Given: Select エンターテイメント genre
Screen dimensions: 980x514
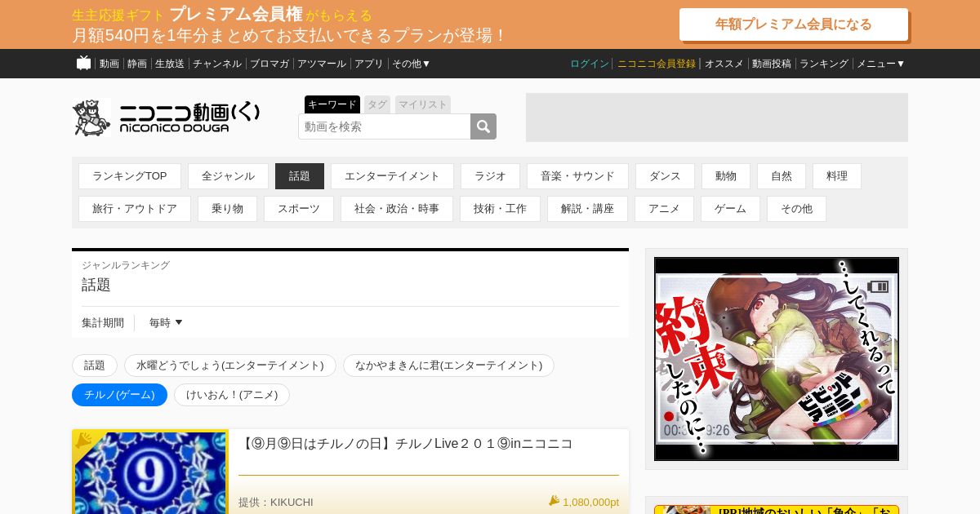Looking at the screenshot, I should pyautogui.click(x=392, y=176).
